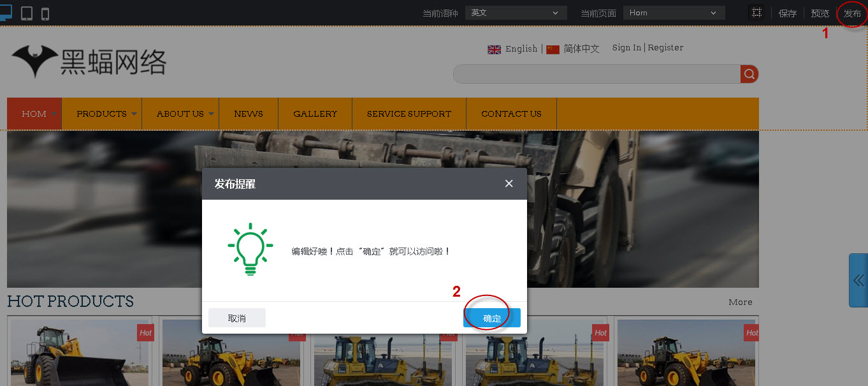The height and width of the screenshot is (386, 868).
Task: Close the 发布提醒 dialog with X
Action: (509, 183)
